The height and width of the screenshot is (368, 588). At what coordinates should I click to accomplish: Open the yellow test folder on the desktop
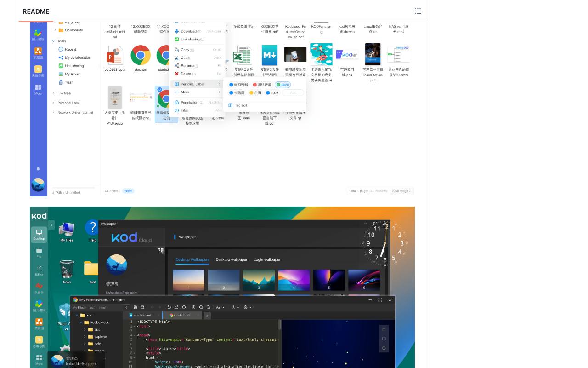pyautogui.click(x=92, y=269)
